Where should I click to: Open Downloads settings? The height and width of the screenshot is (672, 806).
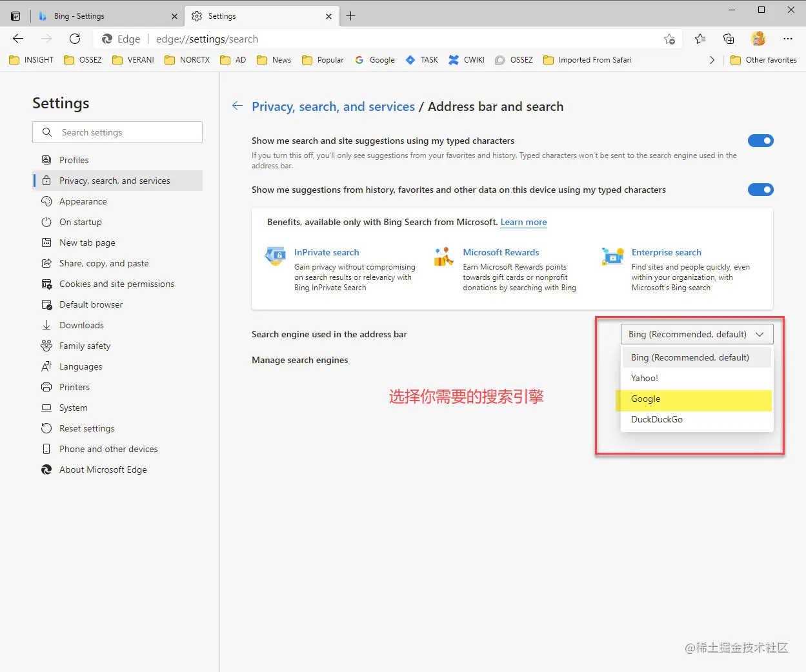[118, 325]
